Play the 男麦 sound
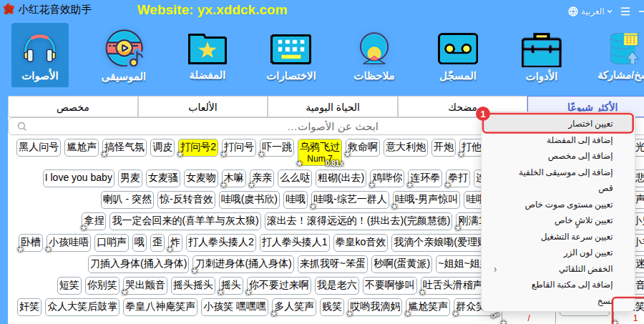The width and height of the screenshot is (644, 324). coord(130,178)
